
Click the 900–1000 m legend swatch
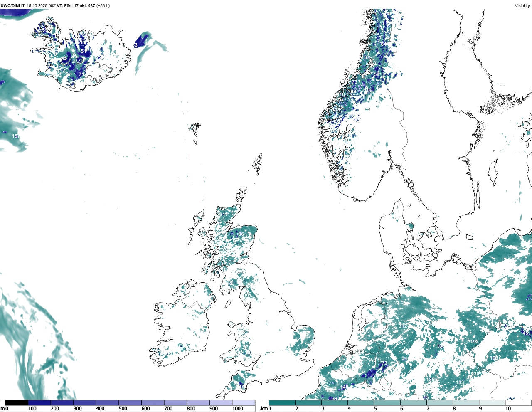[221, 402]
